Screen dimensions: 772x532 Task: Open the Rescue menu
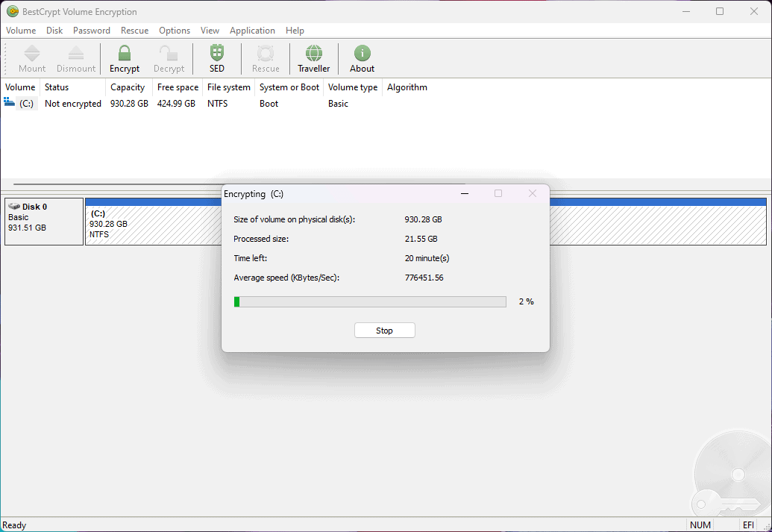click(x=134, y=31)
